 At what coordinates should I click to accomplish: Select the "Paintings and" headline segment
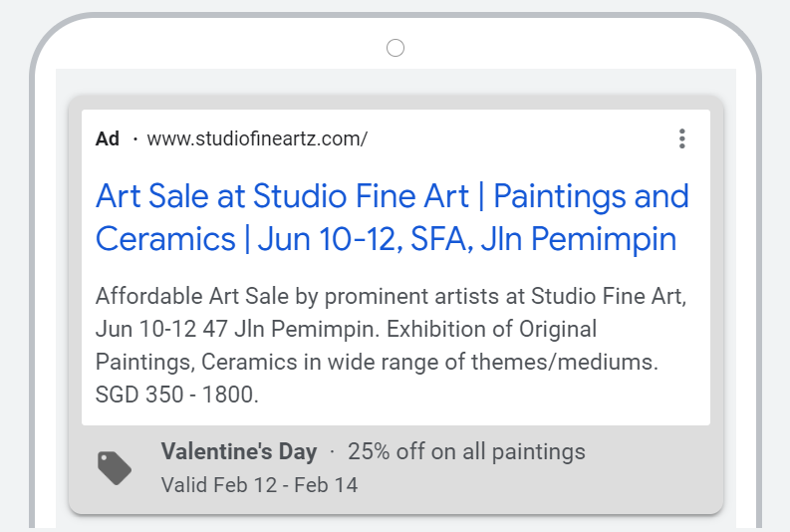tap(592, 196)
